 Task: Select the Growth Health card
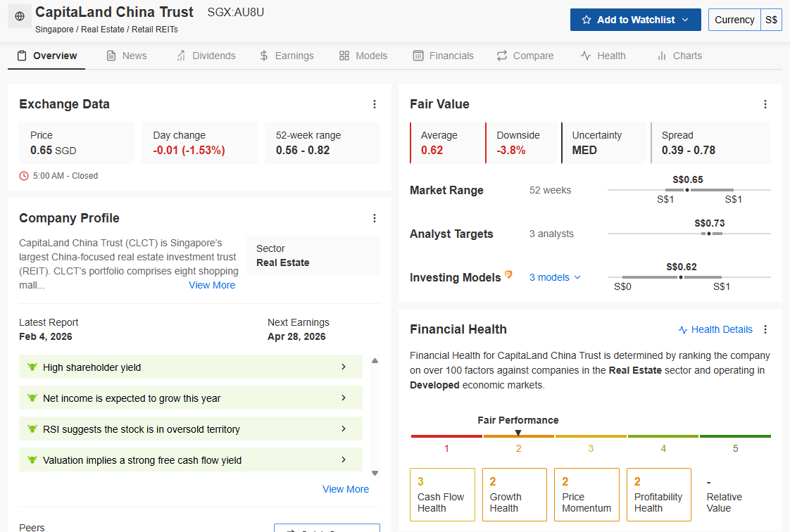point(515,495)
